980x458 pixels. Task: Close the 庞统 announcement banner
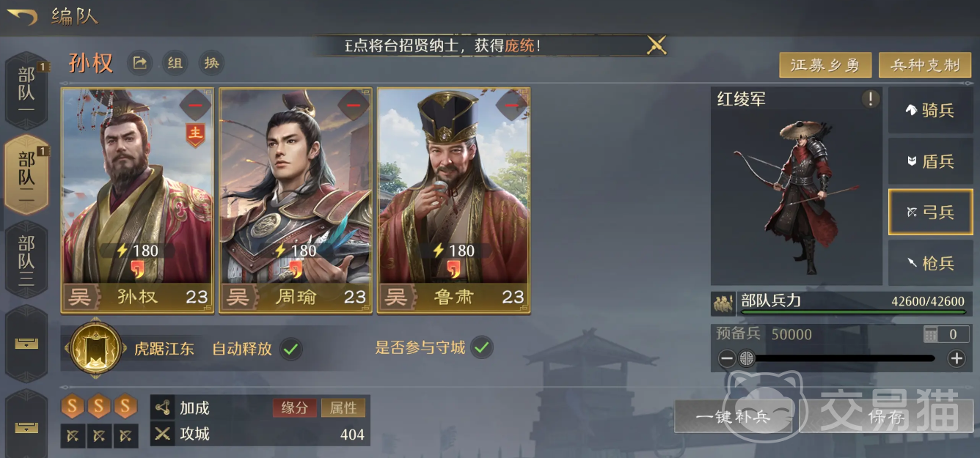click(657, 45)
